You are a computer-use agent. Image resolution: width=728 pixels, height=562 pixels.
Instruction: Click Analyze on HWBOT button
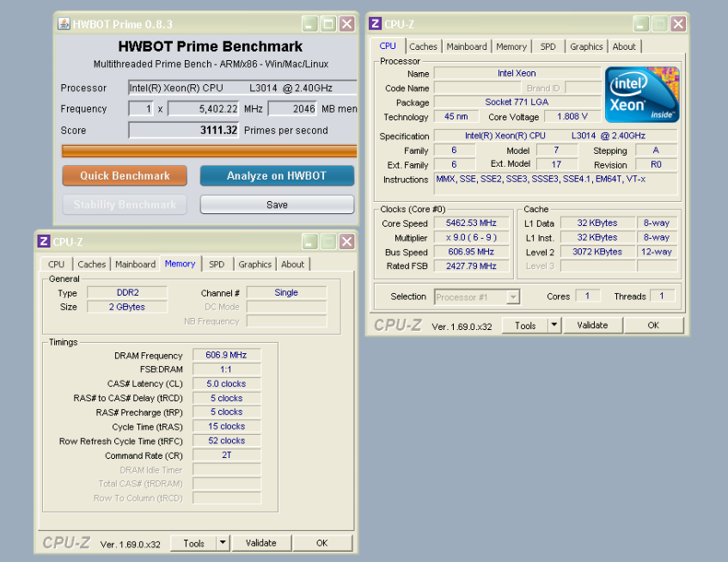277,176
